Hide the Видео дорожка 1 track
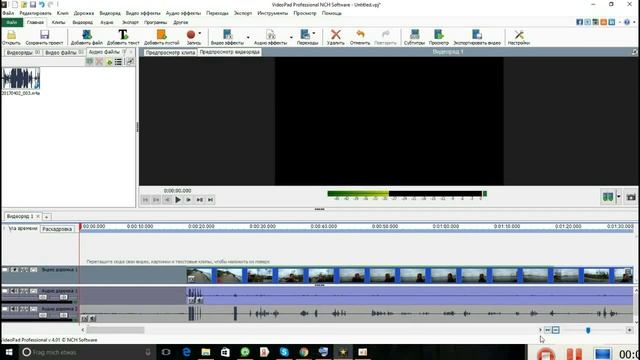Viewport: 640px width, 360px height. click(x=14, y=270)
